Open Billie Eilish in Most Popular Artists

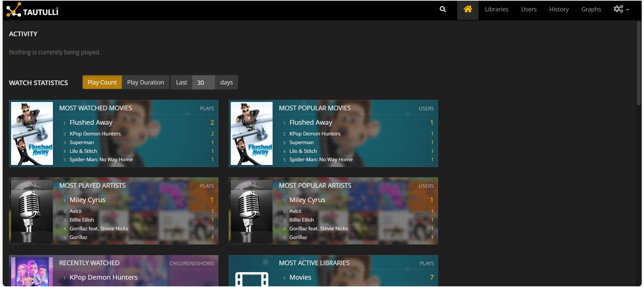pyautogui.click(x=302, y=220)
